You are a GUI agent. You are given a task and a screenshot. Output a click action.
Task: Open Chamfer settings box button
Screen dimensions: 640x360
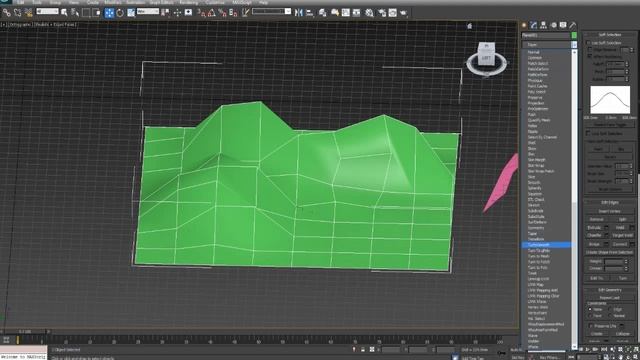[x=606, y=236]
